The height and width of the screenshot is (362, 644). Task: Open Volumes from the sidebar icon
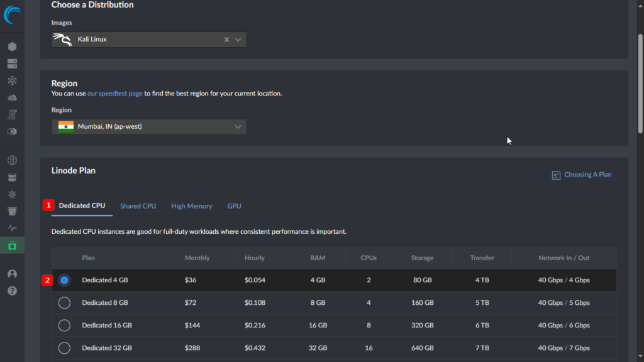point(13,63)
